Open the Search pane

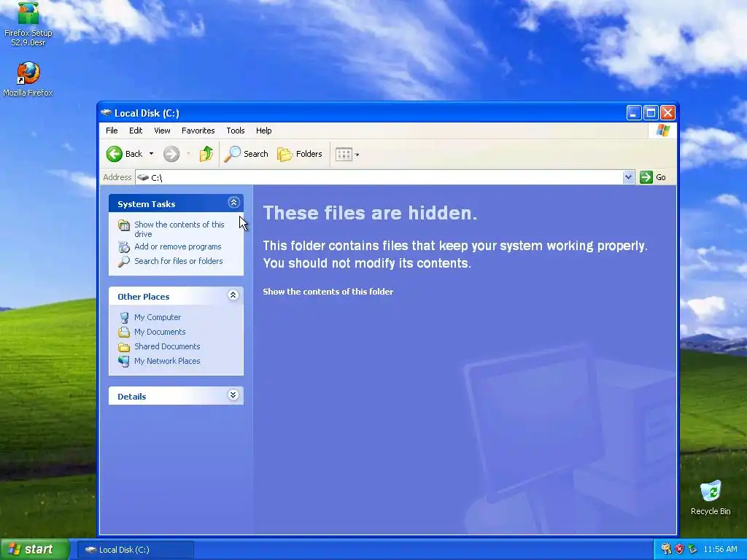tap(247, 154)
